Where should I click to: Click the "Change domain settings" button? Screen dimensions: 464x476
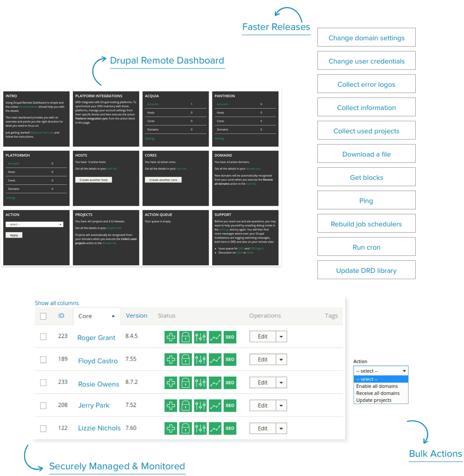pos(367,37)
